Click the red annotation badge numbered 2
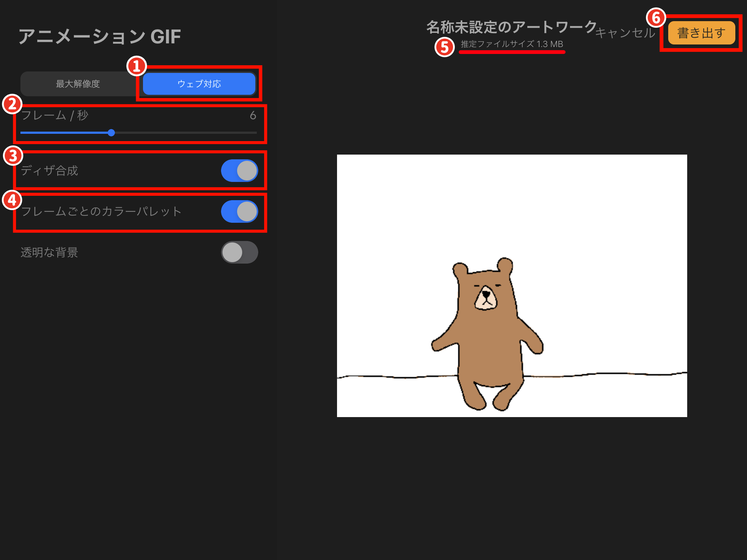This screenshot has height=560, width=747. pyautogui.click(x=12, y=105)
